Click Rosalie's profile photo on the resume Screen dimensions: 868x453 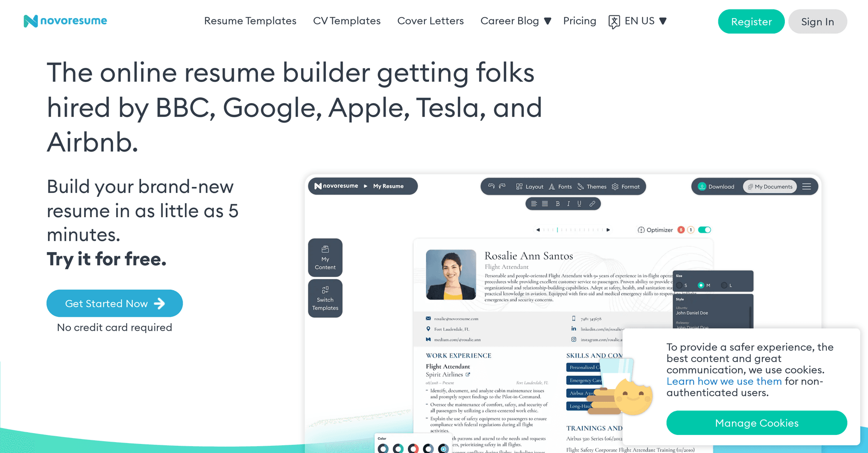click(451, 274)
